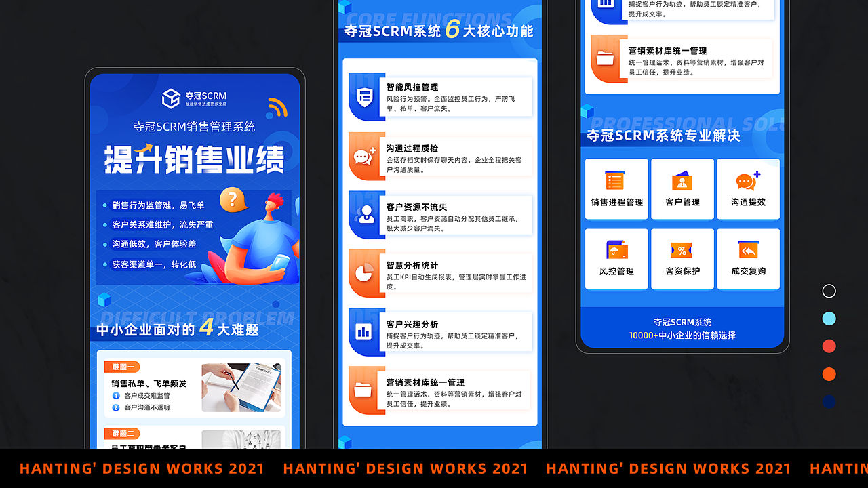868x488 pixels.
Task: Open the 风控管理 umbrella folder icon
Action: [x=616, y=250]
